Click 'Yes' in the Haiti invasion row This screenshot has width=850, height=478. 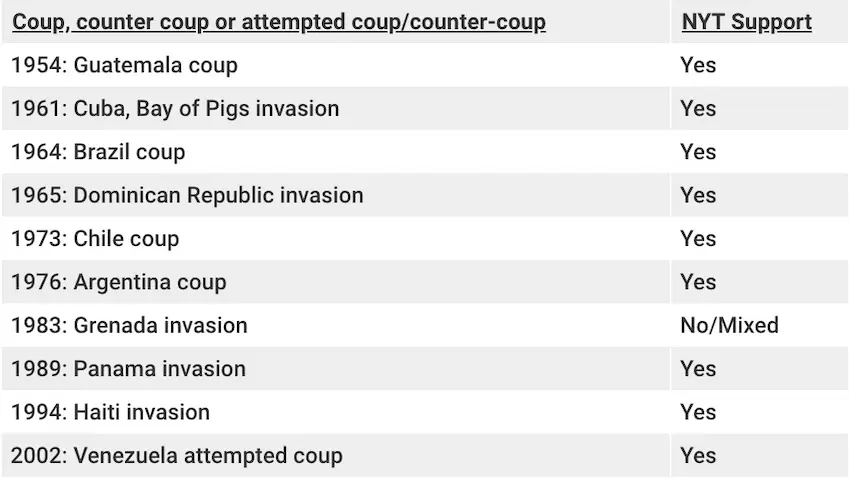(x=698, y=412)
